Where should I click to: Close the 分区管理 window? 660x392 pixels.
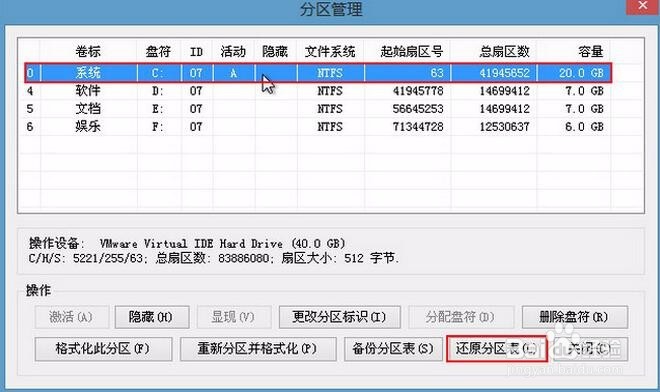(642, 6)
